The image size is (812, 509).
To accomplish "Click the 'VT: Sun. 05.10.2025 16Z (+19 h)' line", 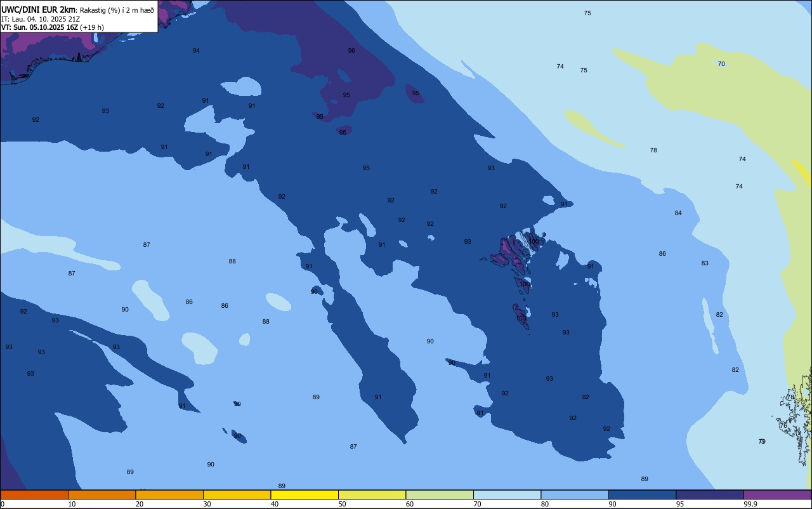I will pyautogui.click(x=53, y=27).
